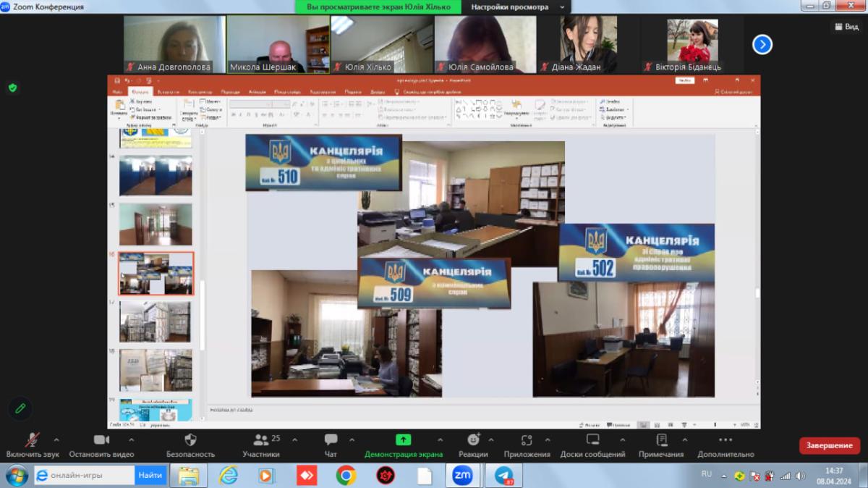Open the Дополнительно three-dots menu

click(x=726, y=439)
